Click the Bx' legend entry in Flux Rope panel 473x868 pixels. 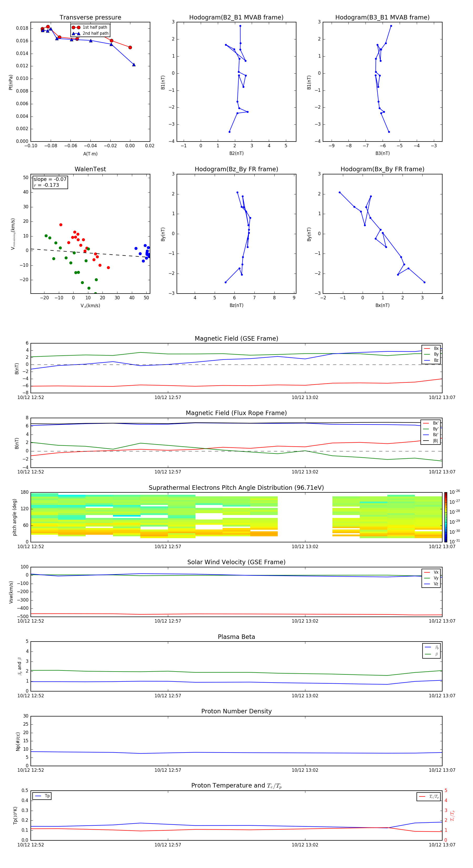pos(431,423)
